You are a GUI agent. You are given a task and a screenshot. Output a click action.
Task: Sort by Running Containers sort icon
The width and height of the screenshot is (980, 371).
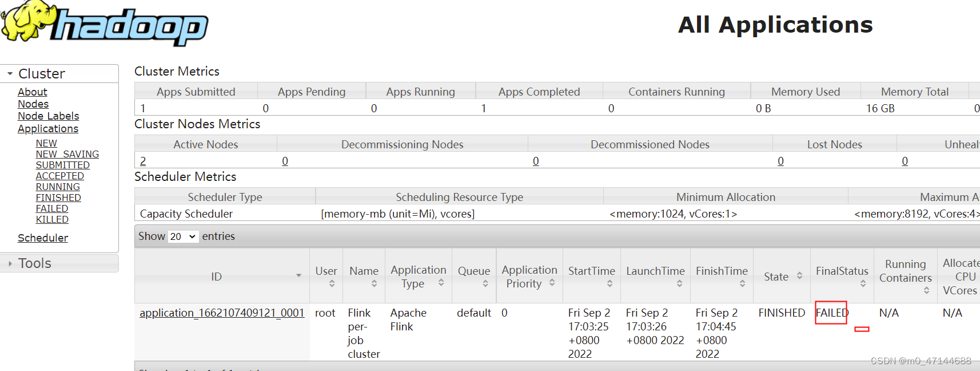pyautogui.click(x=926, y=291)
